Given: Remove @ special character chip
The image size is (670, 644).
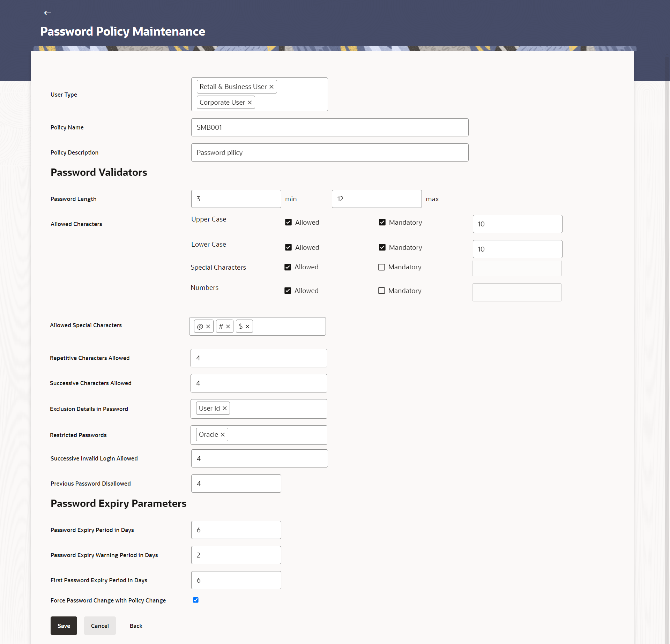Looking at the screenshot, I should [x=208, y=327].
